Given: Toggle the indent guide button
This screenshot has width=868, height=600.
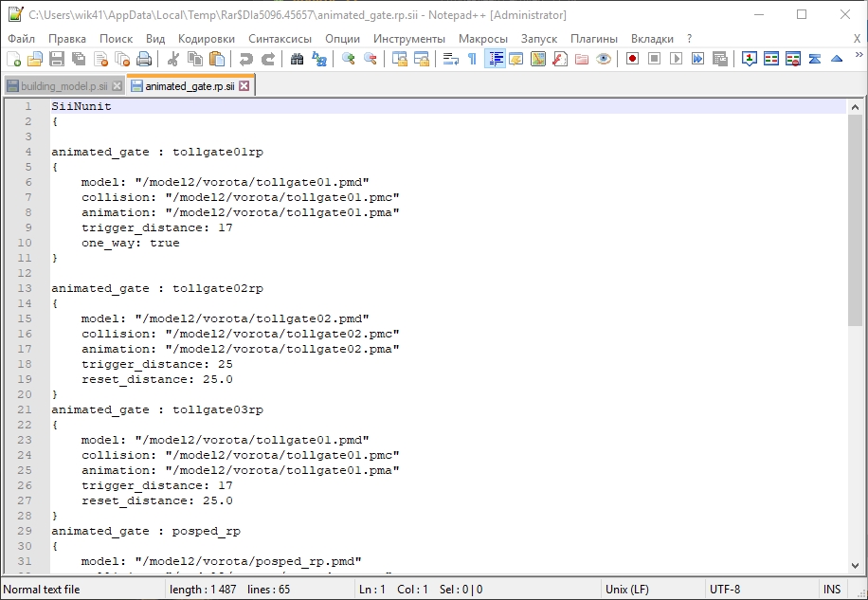Looking at the screenshot, I should (495, 59).
